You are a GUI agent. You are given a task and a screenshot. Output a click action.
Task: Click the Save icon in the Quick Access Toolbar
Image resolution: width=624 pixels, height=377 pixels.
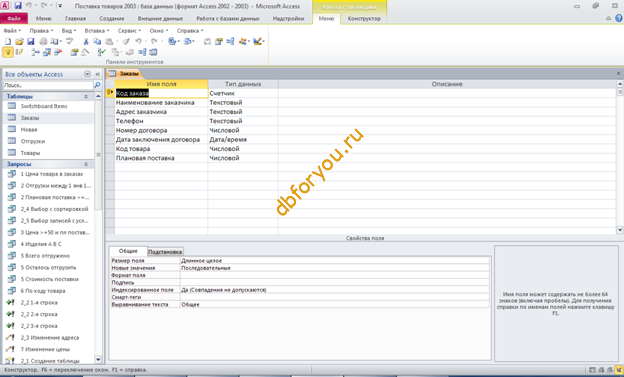coord(18,6)
